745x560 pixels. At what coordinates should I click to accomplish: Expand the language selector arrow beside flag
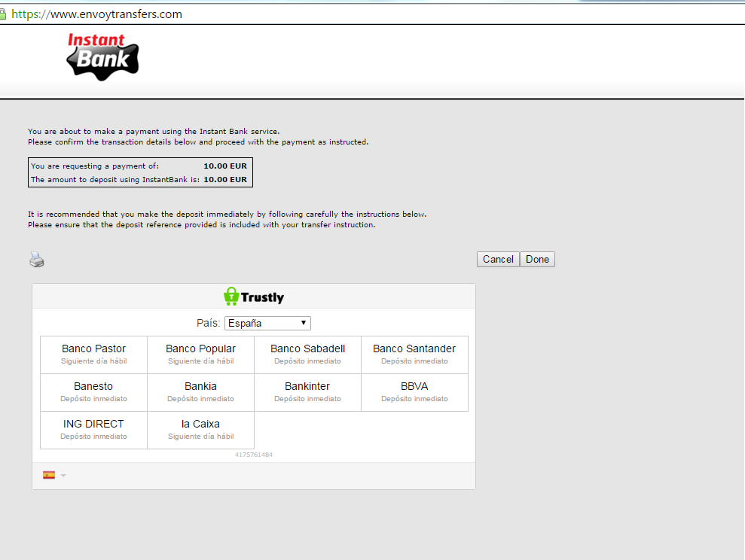63,475
